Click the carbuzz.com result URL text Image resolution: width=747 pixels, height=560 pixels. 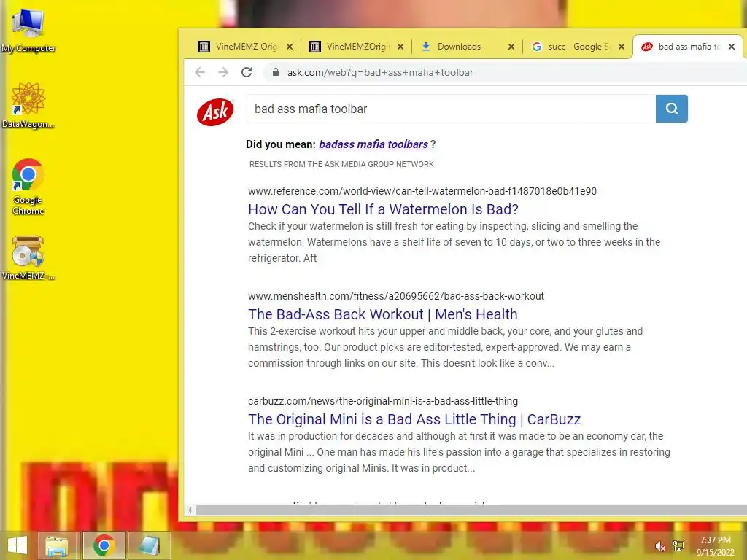click(x=382, y=401)
